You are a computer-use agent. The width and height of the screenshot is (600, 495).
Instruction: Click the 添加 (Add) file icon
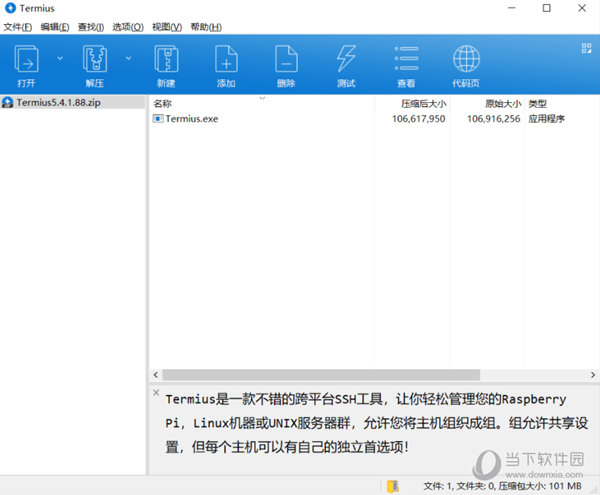tap(226, 59)
